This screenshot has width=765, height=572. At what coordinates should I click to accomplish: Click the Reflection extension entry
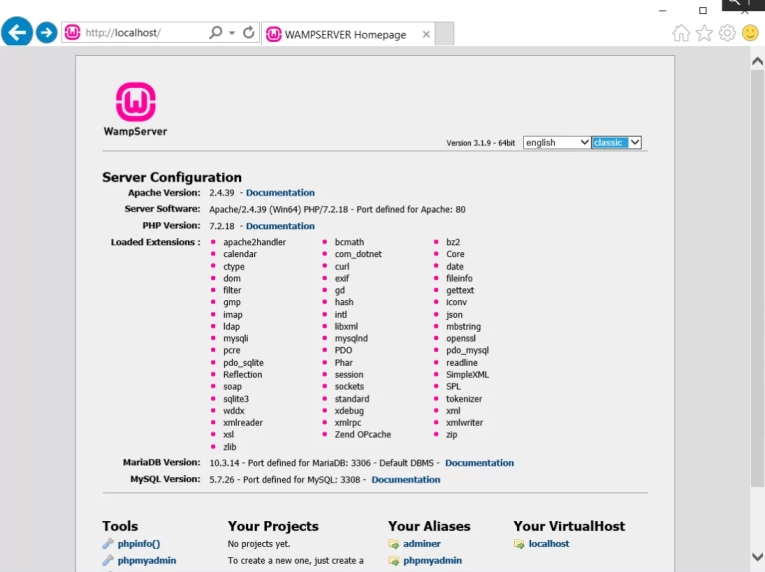point(242,374)
